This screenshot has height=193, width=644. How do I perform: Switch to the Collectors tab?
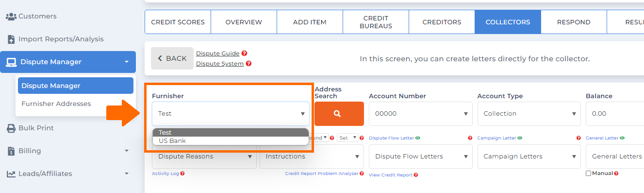pos(508,22)
